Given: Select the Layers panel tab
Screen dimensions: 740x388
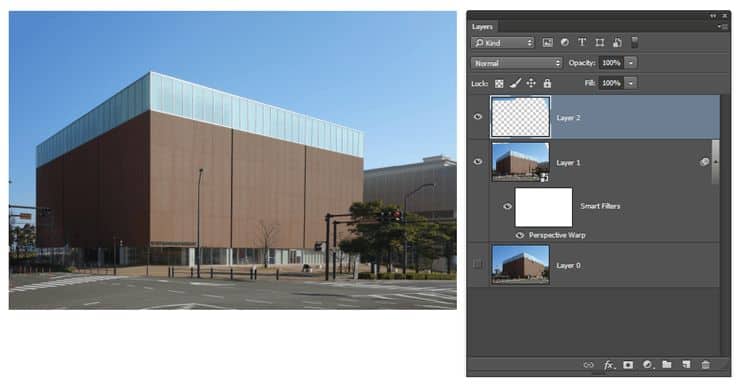Looking at the screenshot, I should [482, 27].
